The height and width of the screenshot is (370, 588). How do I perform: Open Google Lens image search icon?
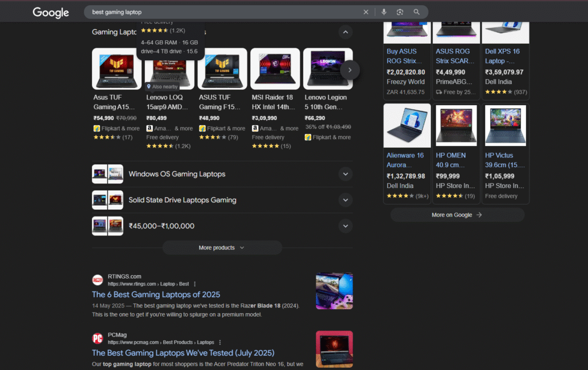400,12
